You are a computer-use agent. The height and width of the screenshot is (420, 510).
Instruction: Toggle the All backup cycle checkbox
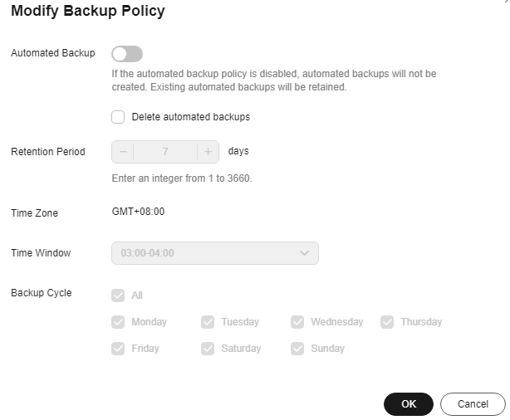pyautogui.click(x=118, y=295)
